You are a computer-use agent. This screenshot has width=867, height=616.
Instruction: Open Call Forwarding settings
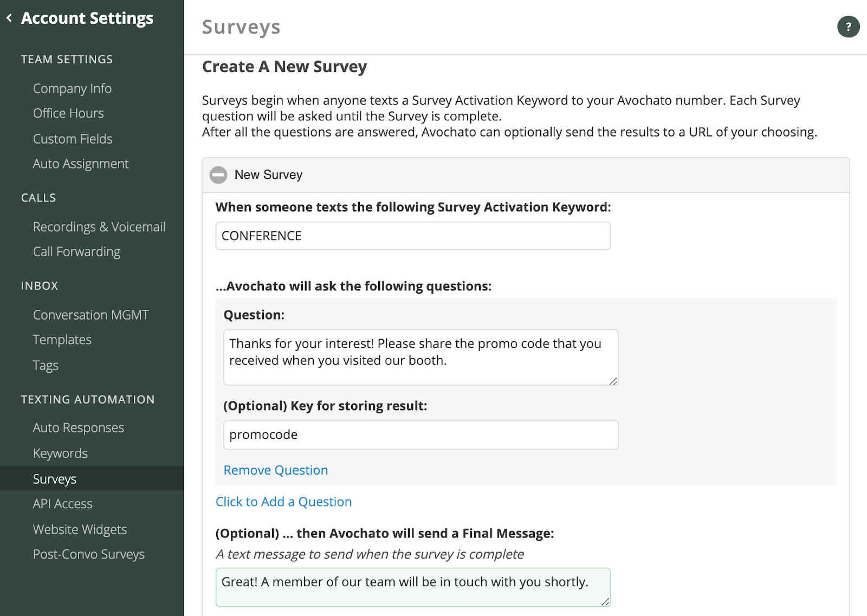(76, 251)
